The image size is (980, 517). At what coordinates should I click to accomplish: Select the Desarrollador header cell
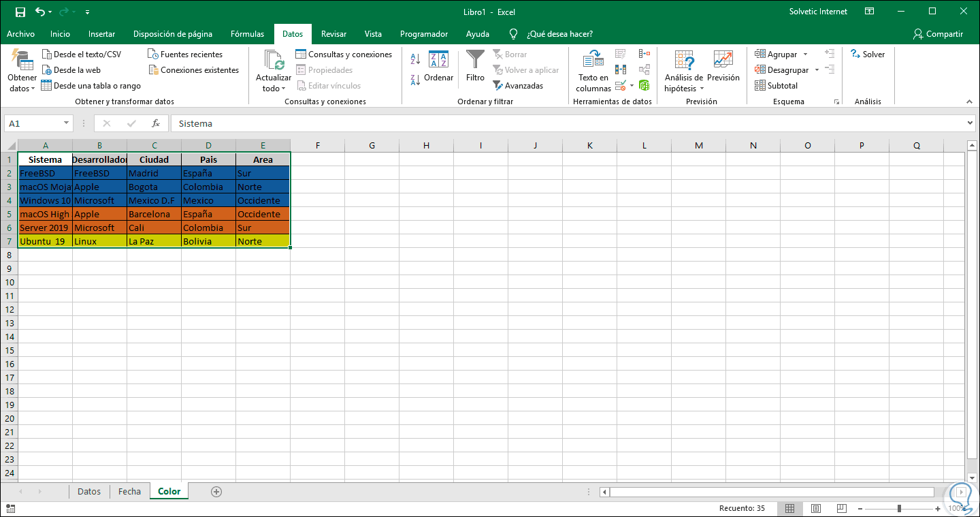pos(99,159)
